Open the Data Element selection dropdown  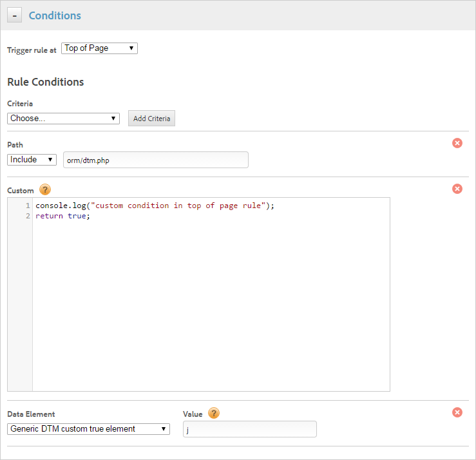click(x=88, y=429)
